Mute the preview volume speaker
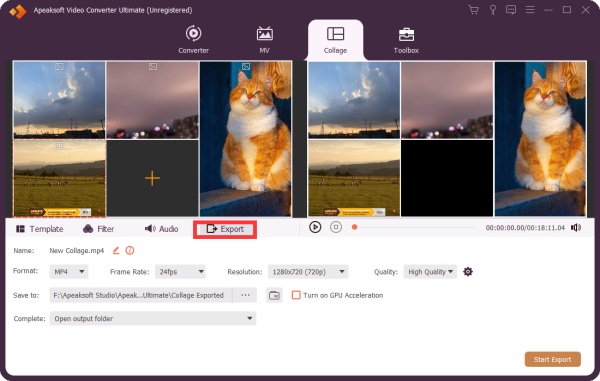The height and width of the screenshot is (381, 600). [576, 228]
